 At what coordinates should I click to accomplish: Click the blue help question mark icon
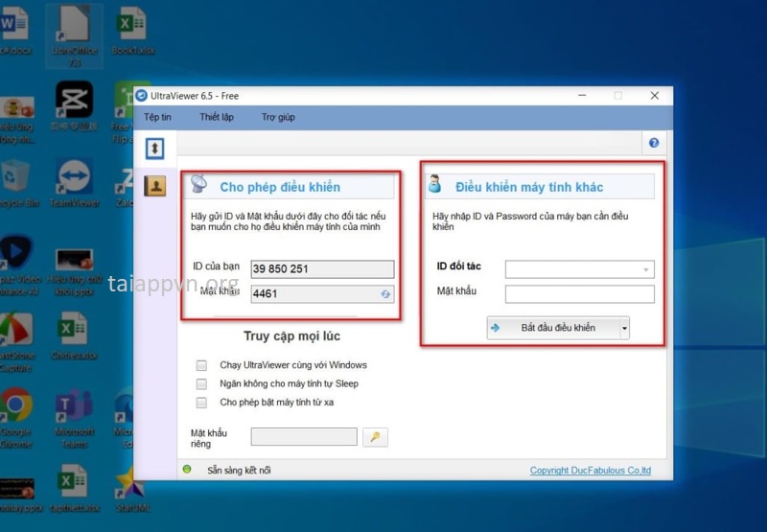point(654,143)
